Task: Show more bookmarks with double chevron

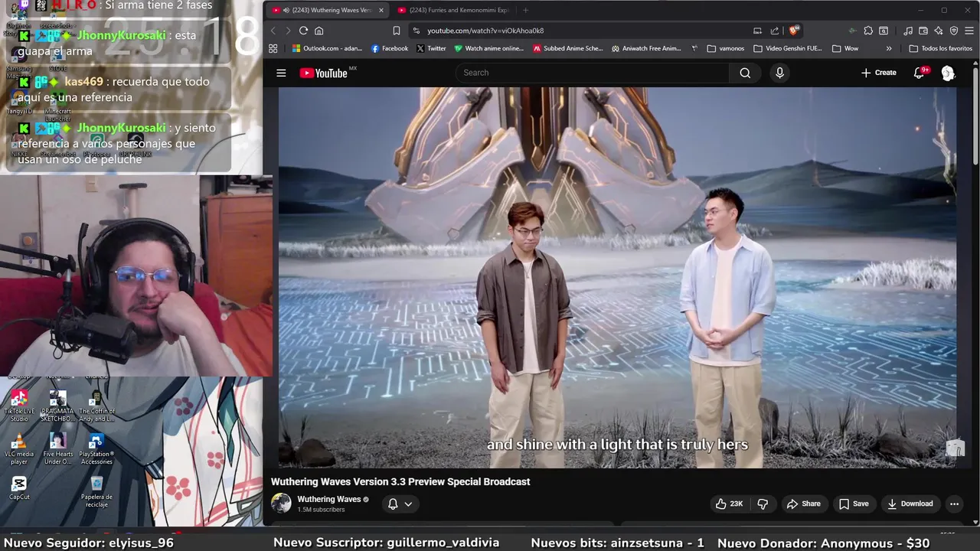Action: pos(888,48)
